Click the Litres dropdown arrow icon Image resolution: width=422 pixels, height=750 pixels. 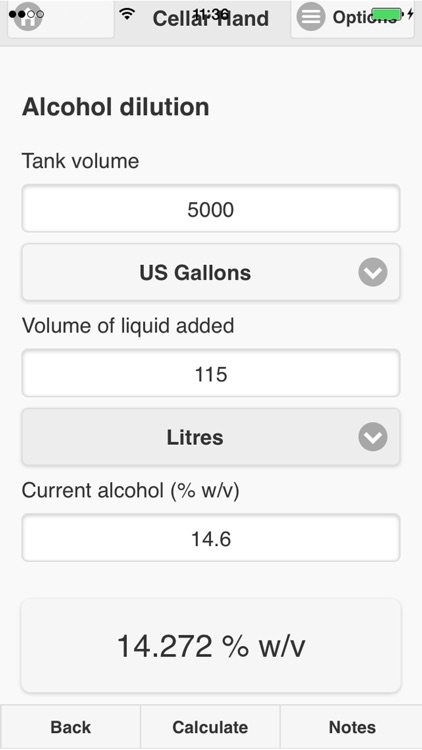coord(373,437)
